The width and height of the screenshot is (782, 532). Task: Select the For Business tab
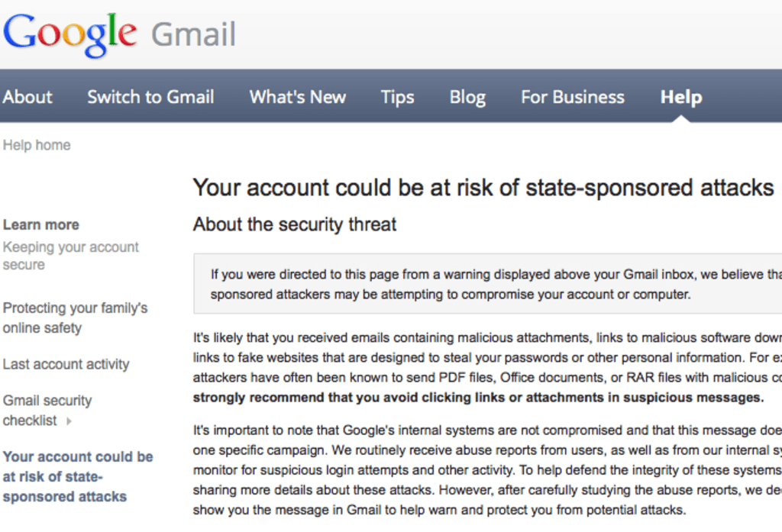click(573, 97)
